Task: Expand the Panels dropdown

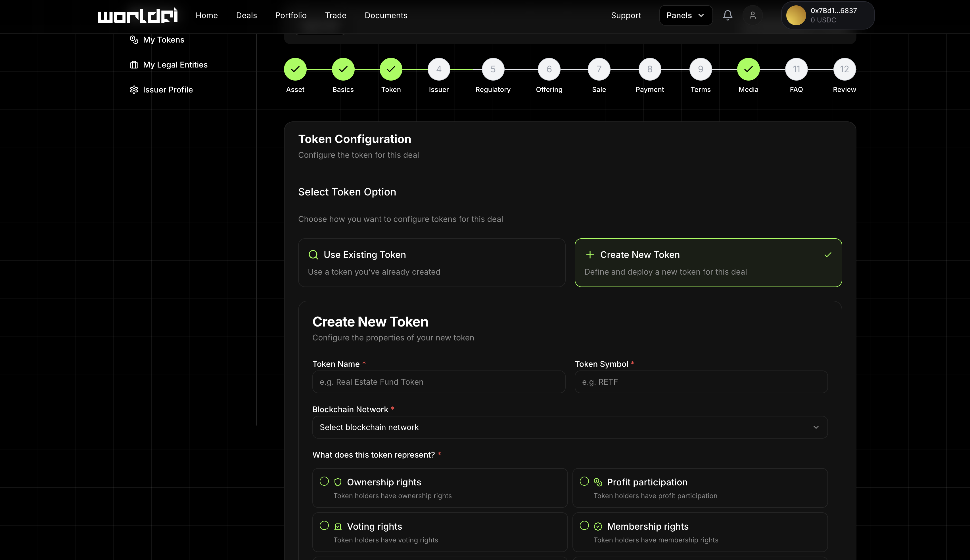Action: 685,15
